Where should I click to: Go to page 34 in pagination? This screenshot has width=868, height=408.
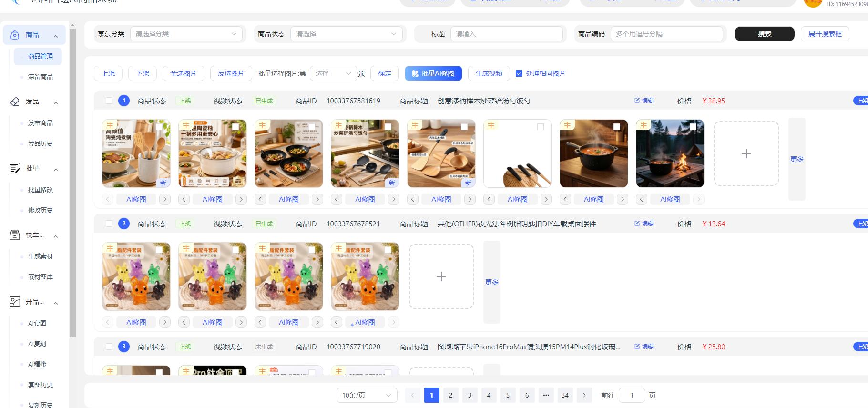pos(565,395)
